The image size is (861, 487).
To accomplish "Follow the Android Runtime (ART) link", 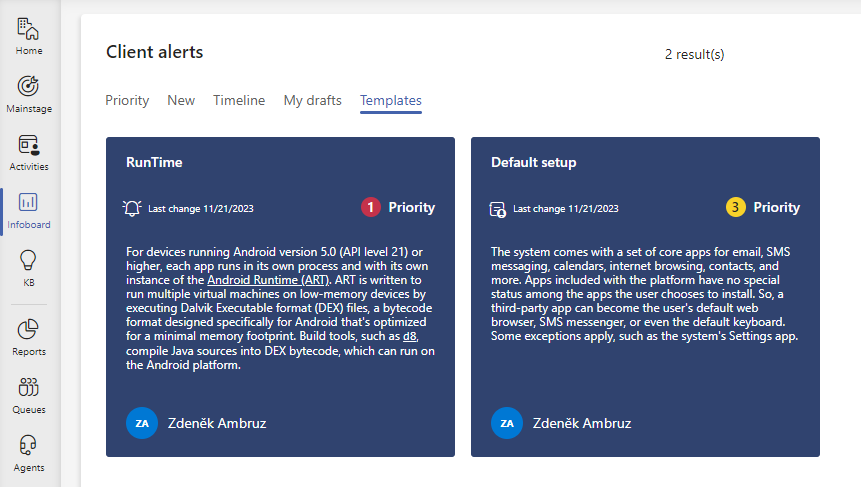I will click(x=269, y=280).
